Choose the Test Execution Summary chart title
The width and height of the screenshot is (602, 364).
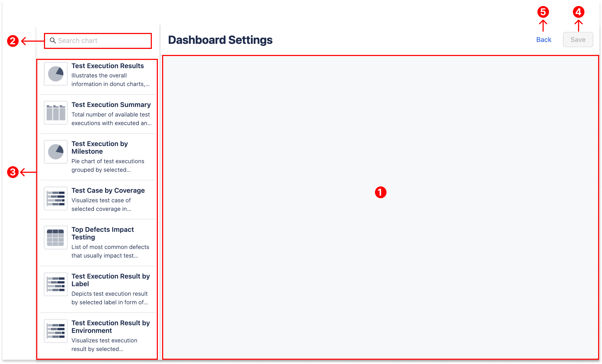[111, 105]
